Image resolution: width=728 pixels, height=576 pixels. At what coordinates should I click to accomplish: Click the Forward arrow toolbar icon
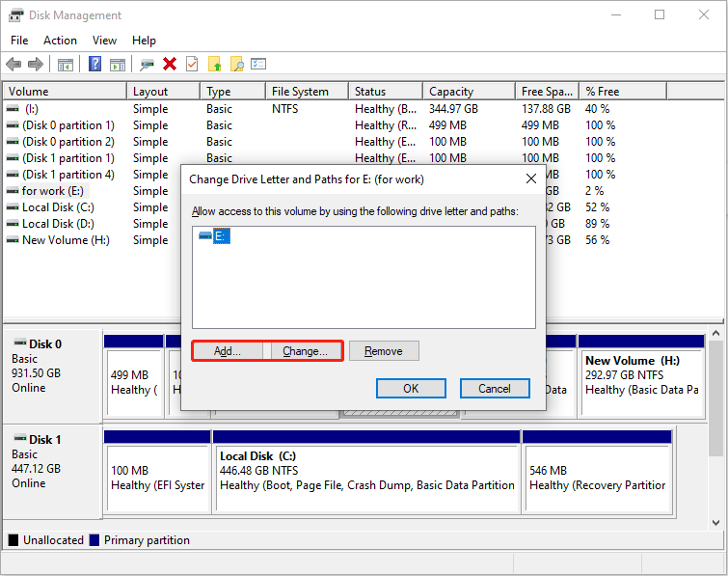[36, 64]
